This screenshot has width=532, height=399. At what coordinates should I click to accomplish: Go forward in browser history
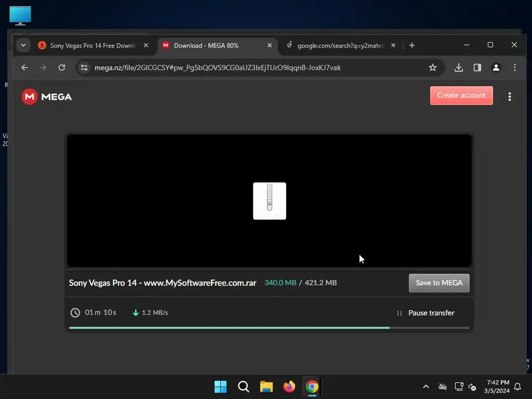43,68
